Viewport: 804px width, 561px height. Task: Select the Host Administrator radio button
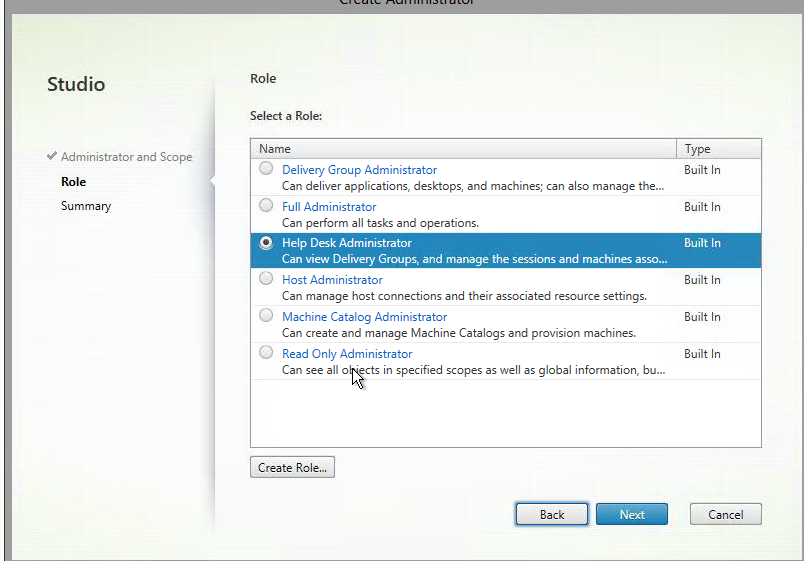click(266, 278)
